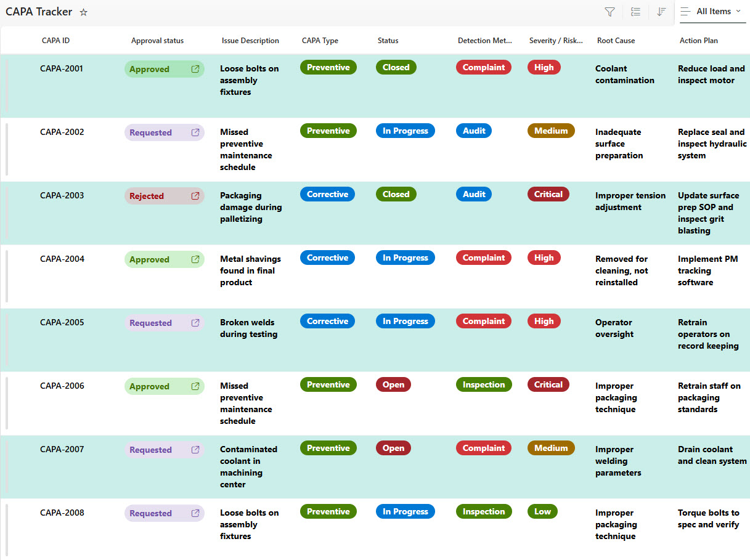750x560 pixels.
Task: Click the Severity / Risk column header
Action: (555, 41)
